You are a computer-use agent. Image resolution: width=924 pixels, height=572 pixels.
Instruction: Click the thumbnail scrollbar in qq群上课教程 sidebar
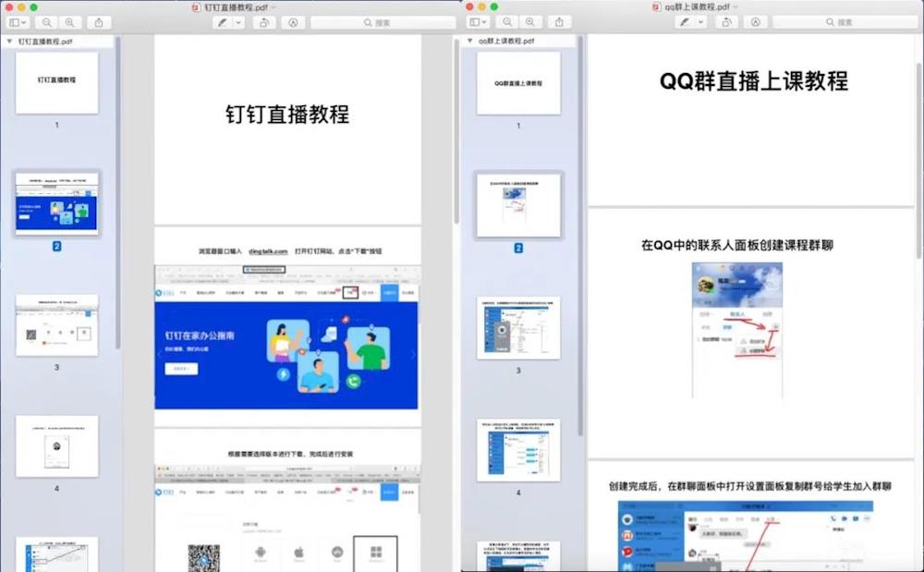[x=580, y=236]
